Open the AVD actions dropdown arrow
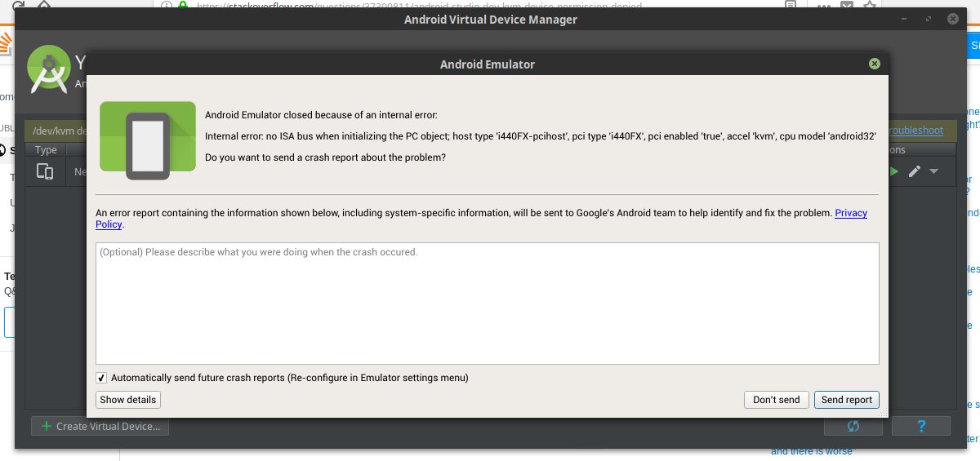This screenshot has height=461, width=980. coord(933,171)
